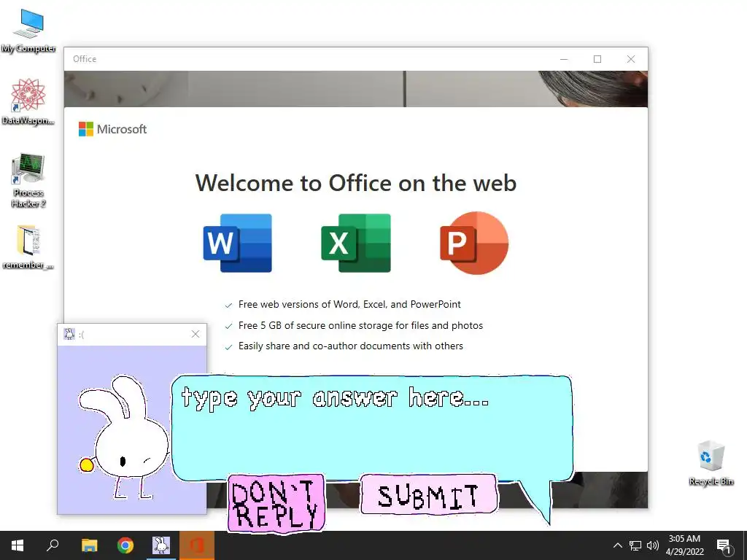
Task: Click "Free web versions of Word, Excel, and PowerPoint" text
Action: pos(349,304)
